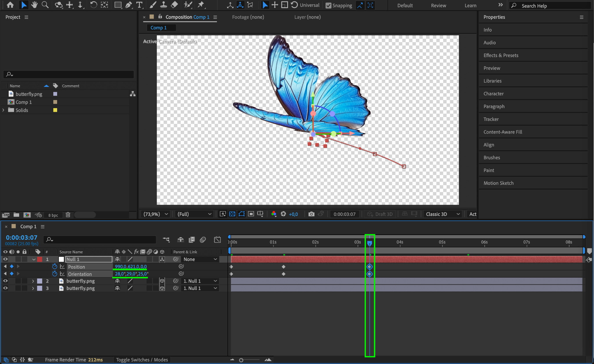Click the red label swatch of Null 1
Image resolution: width=594 pixels, height=364 pixels.
coord(40,259)
